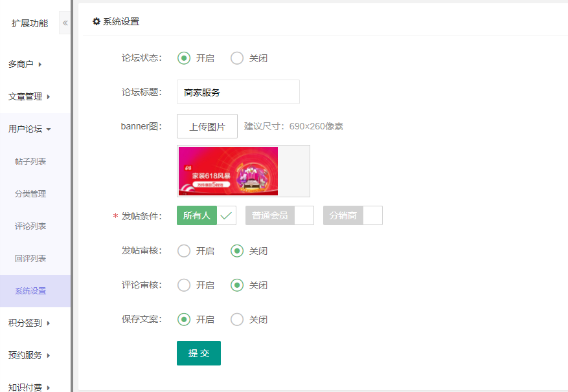Enable 发帖审核 by choosing 开启
Screen dimensions: 568x392
pos(184,251)
